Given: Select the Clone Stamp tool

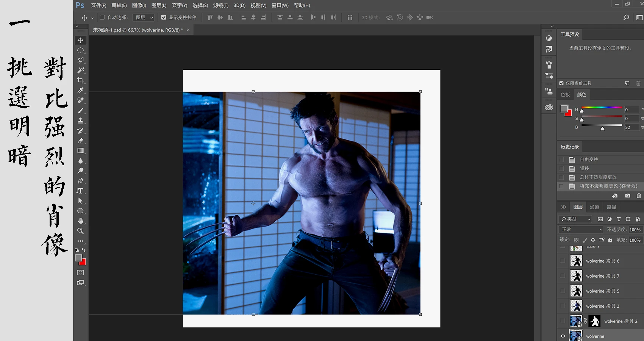Looking at the screenshot, I should coord(80,120).
